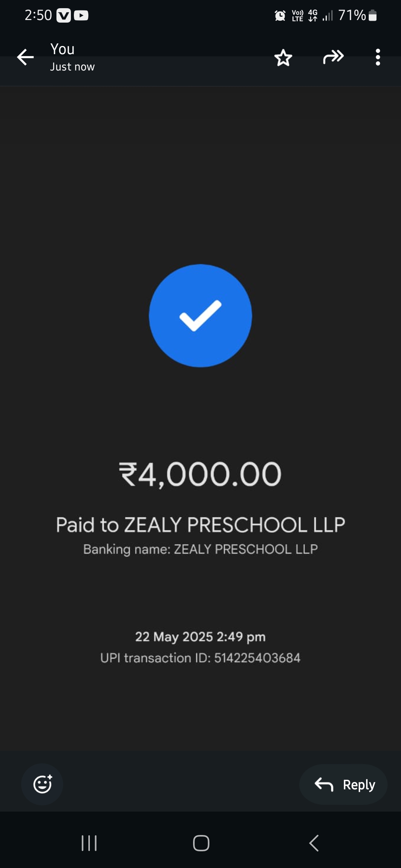401x868 pixels.
Task: Tap the 22 May 2025 2:49 pm date
Action: pyautogui.click(x=200, y=637)
